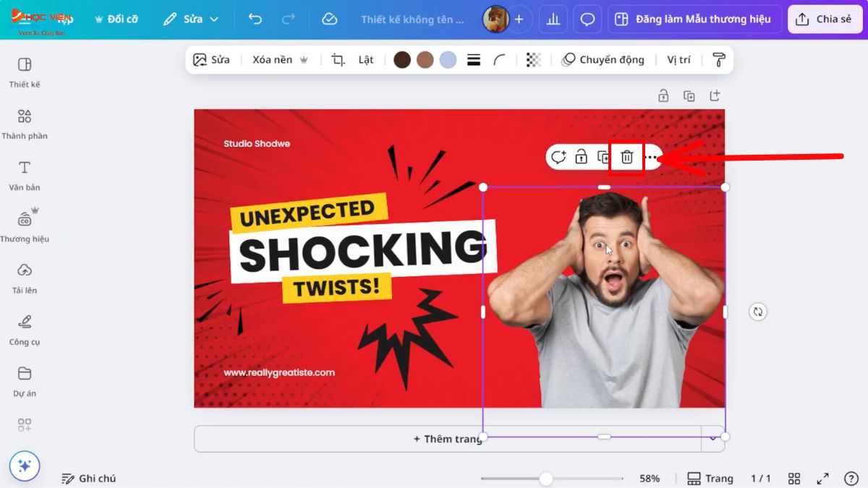Open the apps grid icon in sidebar
The image size is (868, 488).
(25, 425)
